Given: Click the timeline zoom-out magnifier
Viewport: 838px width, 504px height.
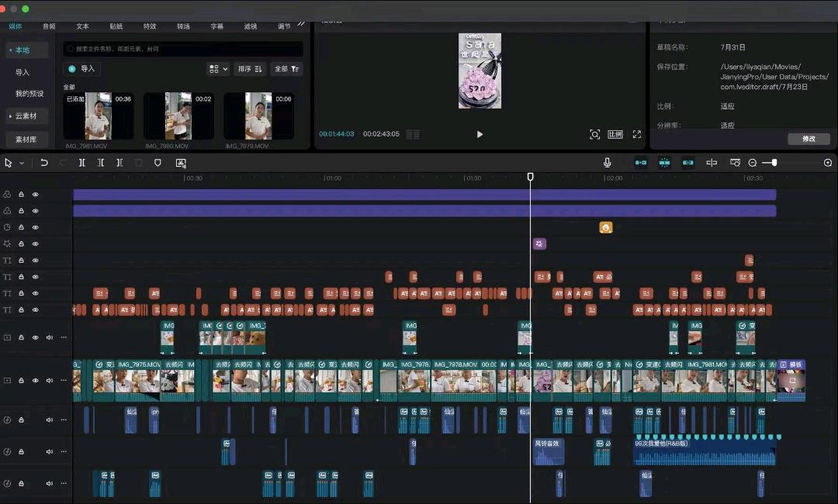Looking at the screenshot, I should click(x=753, y=163).
